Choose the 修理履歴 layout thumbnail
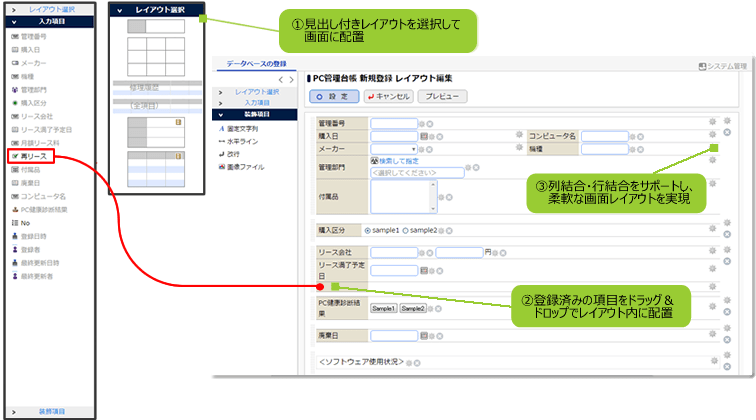756x420 pixels. click(x=157, y=88)
